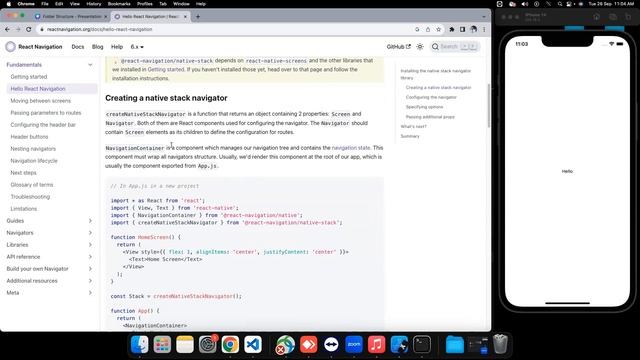Go to Passing parameters to routes page
Viewport: 640px width, 360px height.
pos(46,113)
